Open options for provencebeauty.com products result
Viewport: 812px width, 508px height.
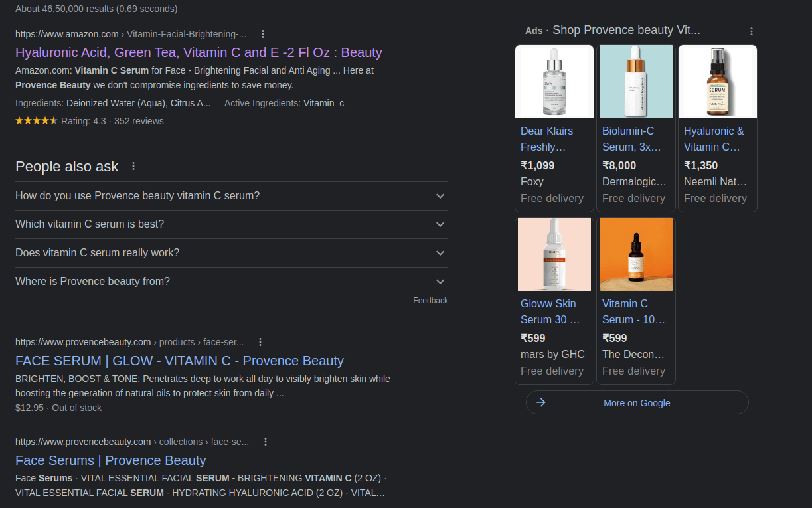click(x=260, y=342)
